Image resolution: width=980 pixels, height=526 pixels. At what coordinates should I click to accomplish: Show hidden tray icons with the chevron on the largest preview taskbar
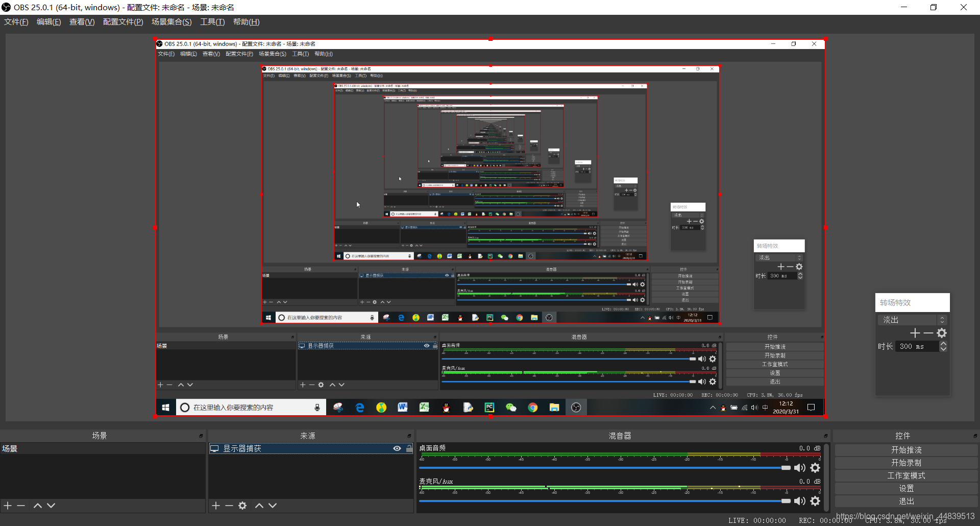tap(713, 408)
